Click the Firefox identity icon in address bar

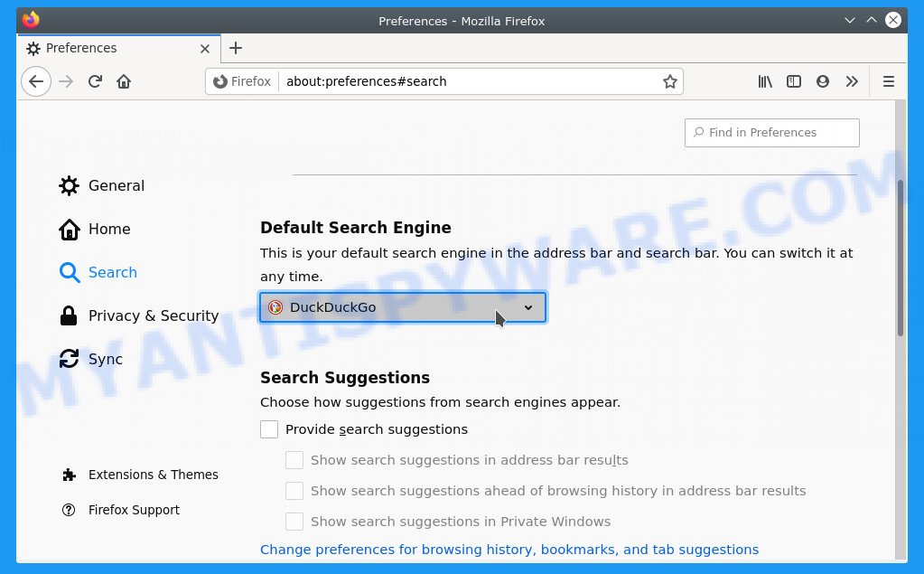[220, 81]
